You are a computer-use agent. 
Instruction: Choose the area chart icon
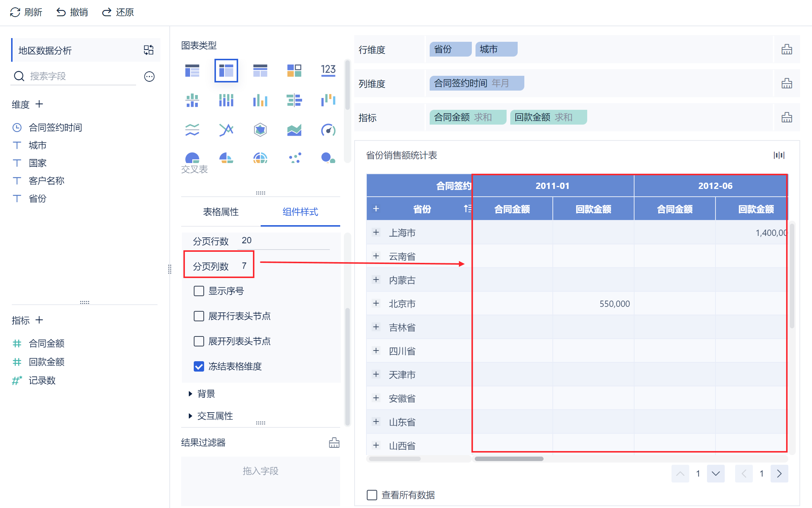294,130
